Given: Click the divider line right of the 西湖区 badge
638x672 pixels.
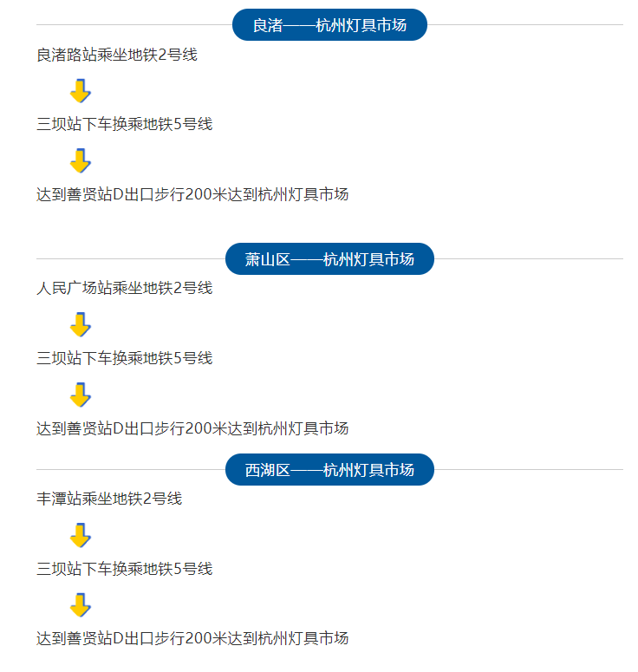Looking at the screenshot, I should click(x=529, y=470).
